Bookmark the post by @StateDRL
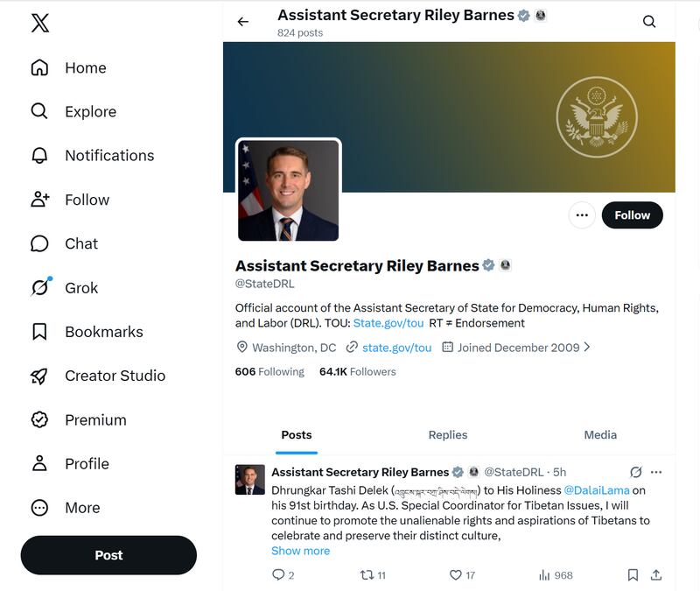700x591 pixels. click(x=633, y=574)
